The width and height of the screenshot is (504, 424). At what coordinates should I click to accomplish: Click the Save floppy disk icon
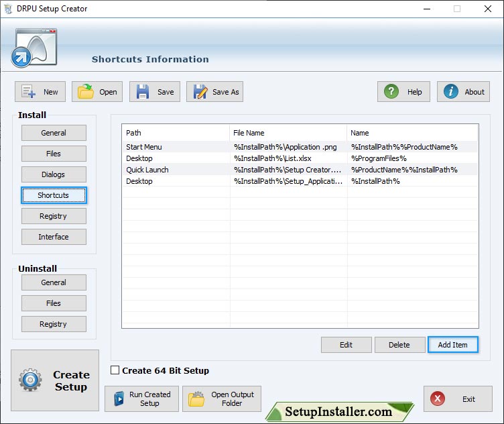(x=142, y=91)
